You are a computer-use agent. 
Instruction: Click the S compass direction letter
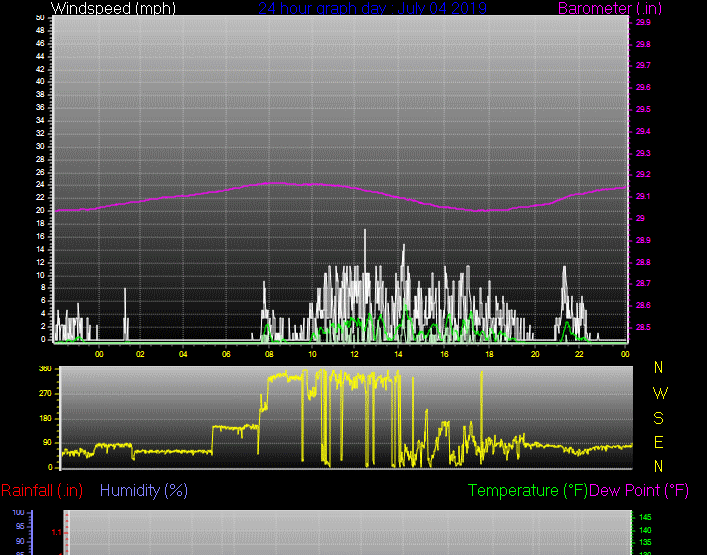pos(658,417)
